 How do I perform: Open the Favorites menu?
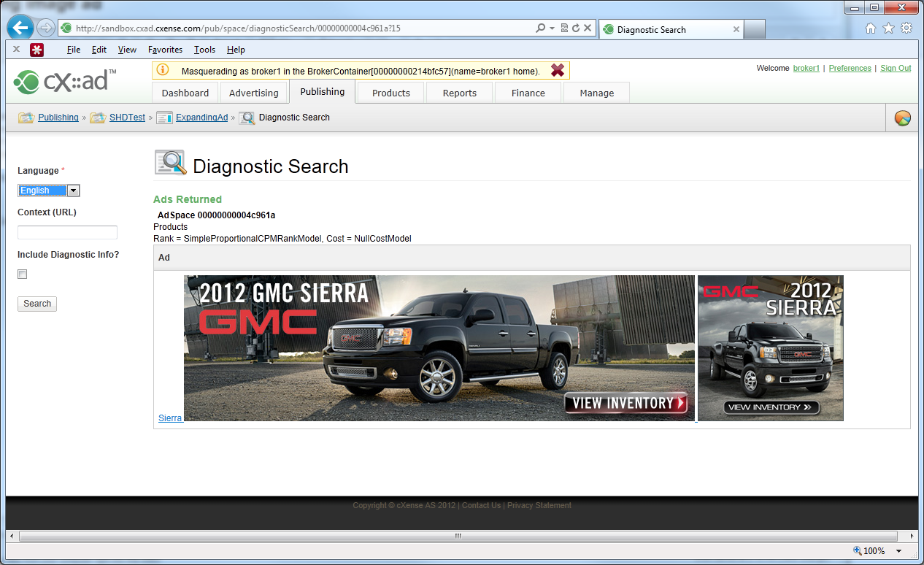pos(165,50)
